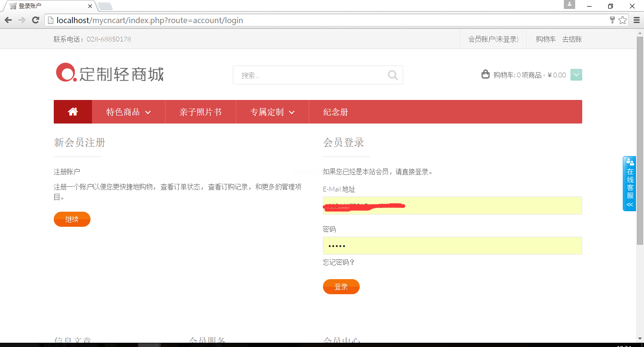
Task: Click the 定制轻商城 site logo
Action: coord(110,74)
